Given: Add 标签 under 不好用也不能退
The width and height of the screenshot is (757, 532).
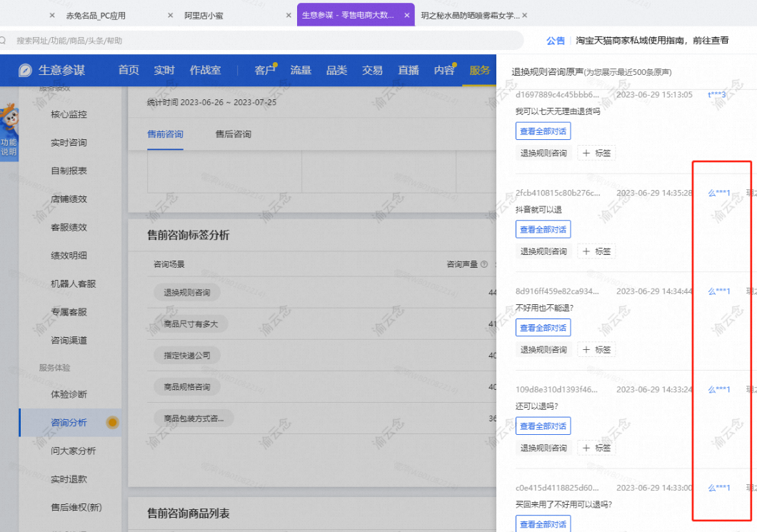Looking at the screenshot, I should click(x=597, y=349).
